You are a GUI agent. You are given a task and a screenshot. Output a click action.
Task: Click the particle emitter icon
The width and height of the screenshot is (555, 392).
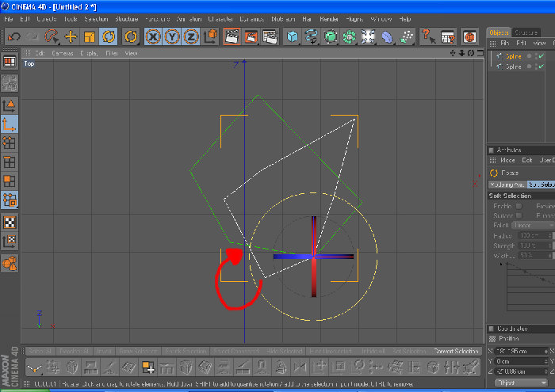406,36
